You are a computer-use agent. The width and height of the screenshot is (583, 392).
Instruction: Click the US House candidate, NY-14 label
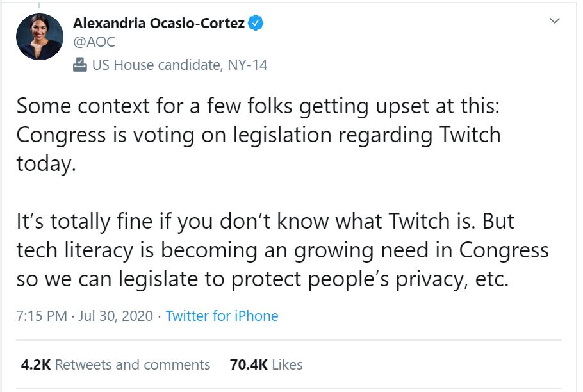(179, 65)
